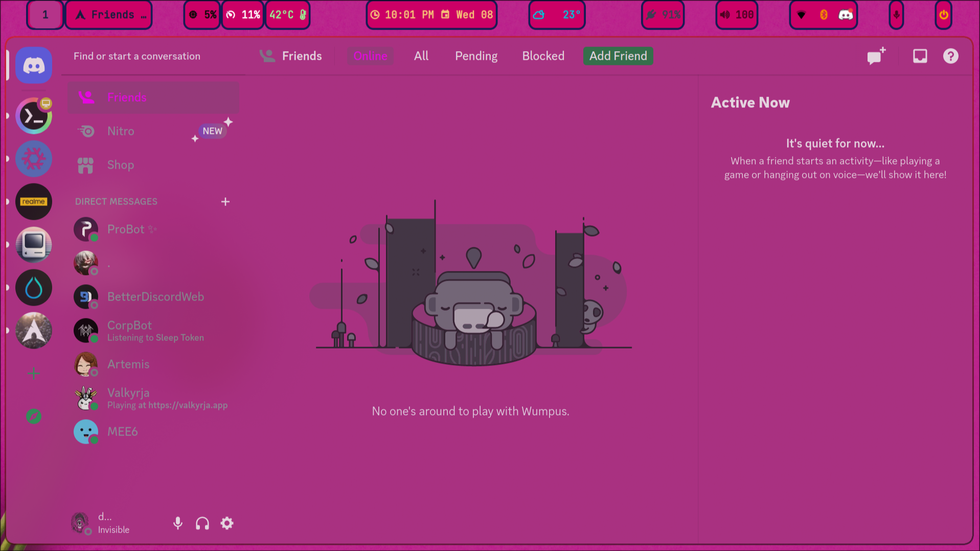
Task: Mute your microphone in the user panel
Action: [x=178, y=523]
